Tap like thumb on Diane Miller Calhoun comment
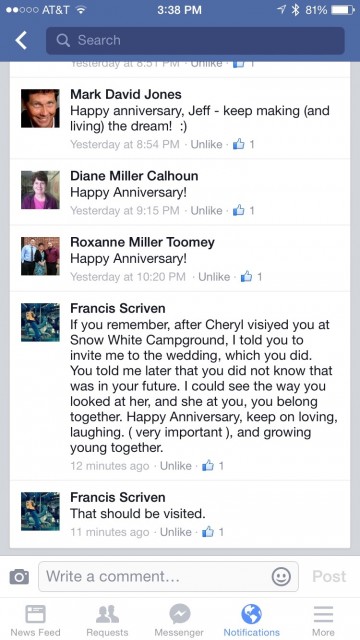Viewport: 360px width, 640px height. pyautogui.click(x=238, y=210)
